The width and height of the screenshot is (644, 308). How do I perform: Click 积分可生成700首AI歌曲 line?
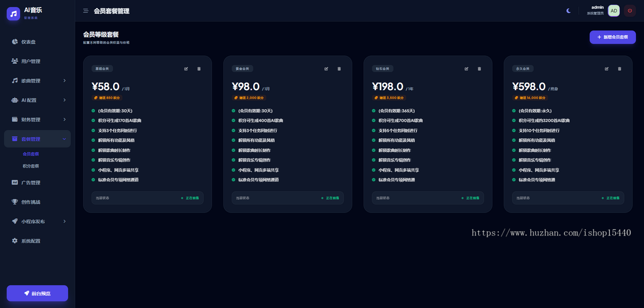click(x=400, y=121)
